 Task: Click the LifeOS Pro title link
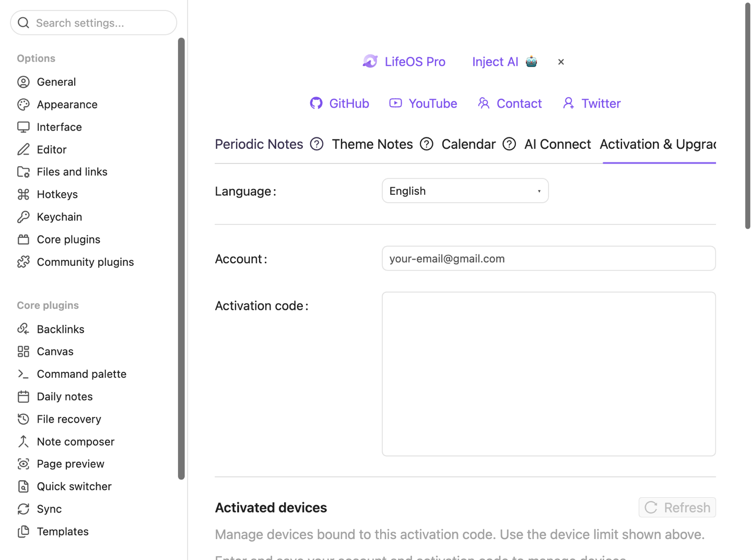tap(415, 62)
